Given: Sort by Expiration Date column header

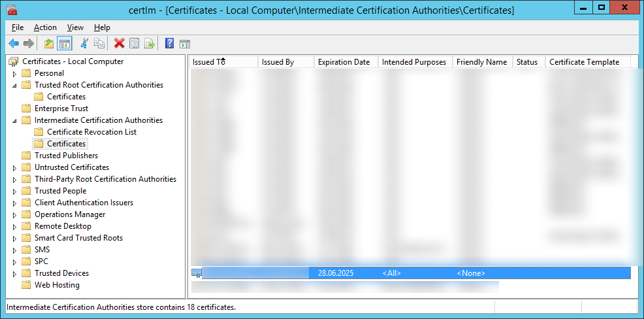Looking at the screenshot, I should (x=344, y=62).
